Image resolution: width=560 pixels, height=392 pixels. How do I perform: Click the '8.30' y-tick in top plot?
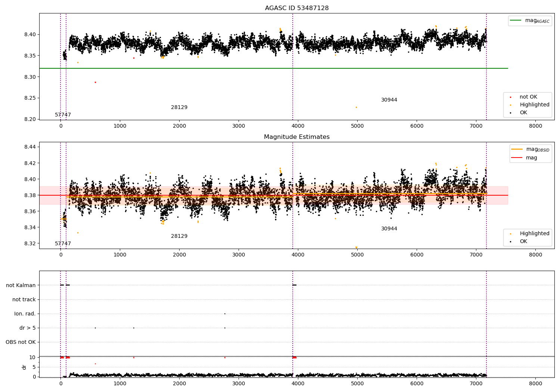(x=30, y=77)
